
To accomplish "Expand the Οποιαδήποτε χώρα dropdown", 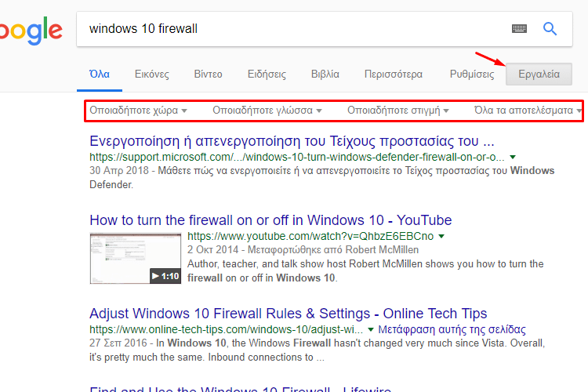I will 138,111.
